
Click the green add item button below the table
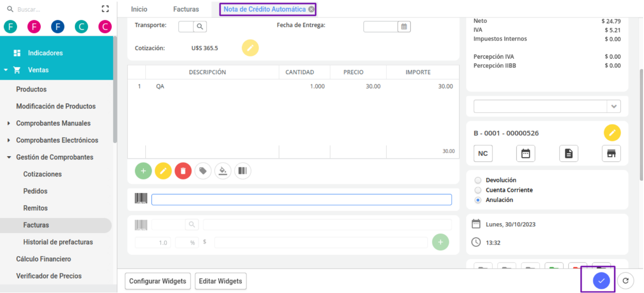click(143, 171)
